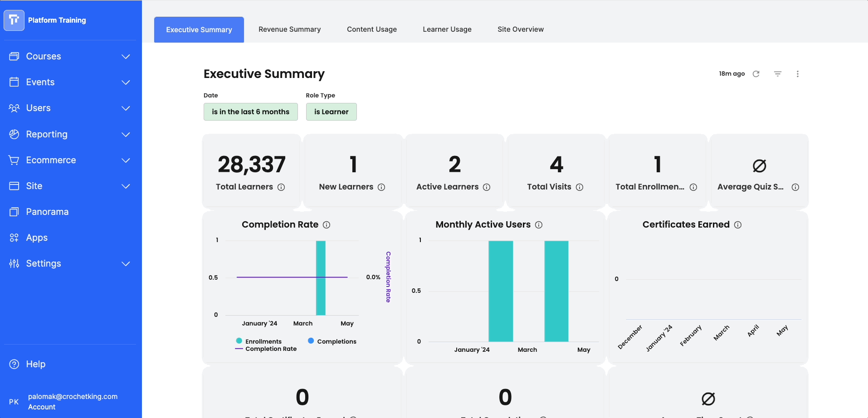Click the Help link in sidebar

click(35, 364)
